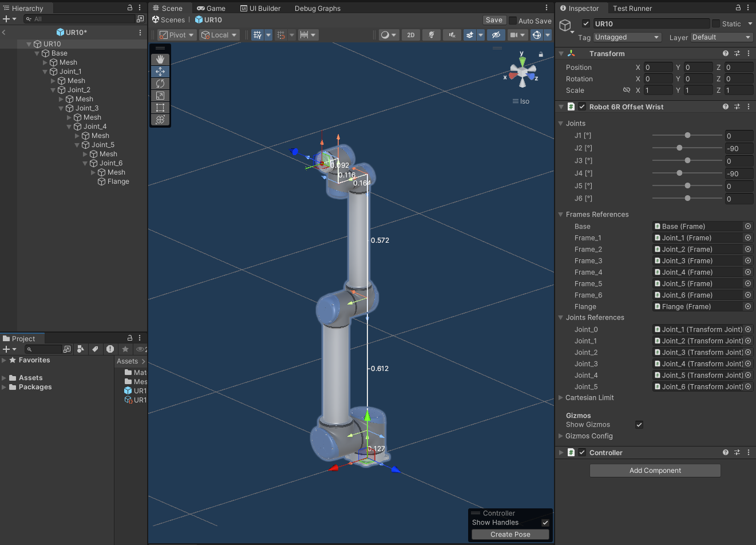Select the Move tool
Screen dimensions: 756x545
(x=160, y=72)
